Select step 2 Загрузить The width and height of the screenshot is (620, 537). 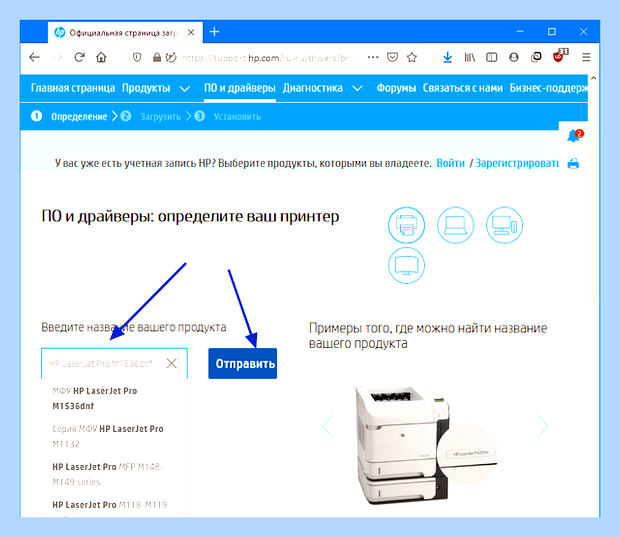[151, 116]
